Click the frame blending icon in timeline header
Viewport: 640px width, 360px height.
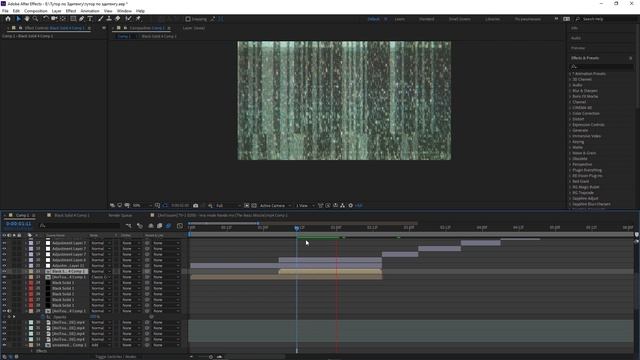click(160, 226)
